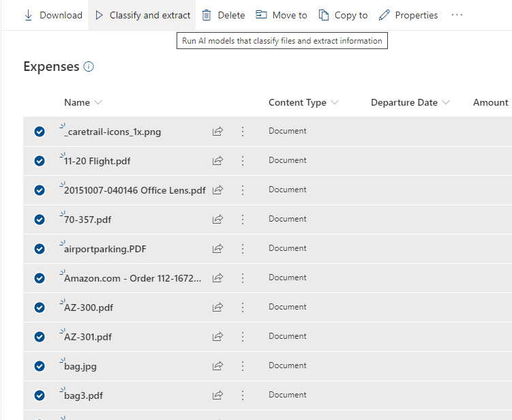Uncheck the bag3.pdf row selection
Screen dimensions: 512x420
pos(40,395)
